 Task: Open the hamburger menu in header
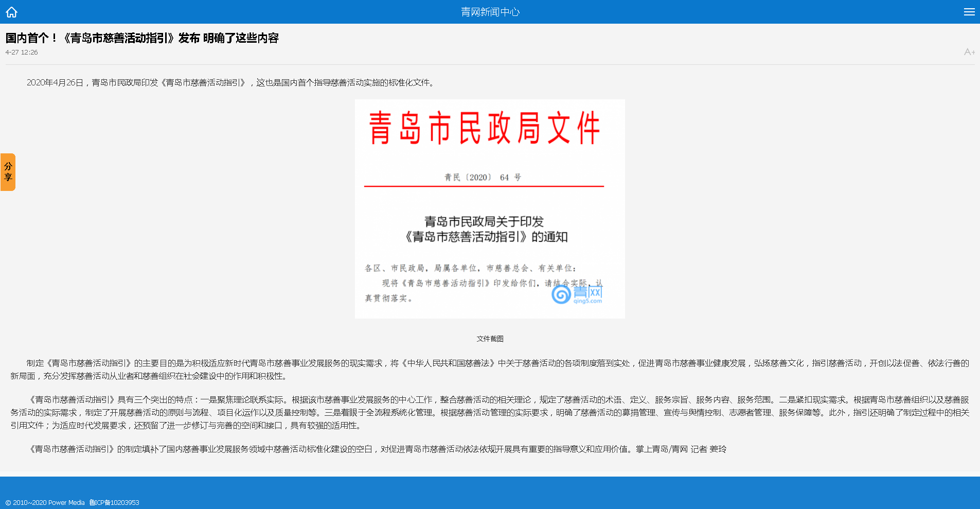click(969, 12)
